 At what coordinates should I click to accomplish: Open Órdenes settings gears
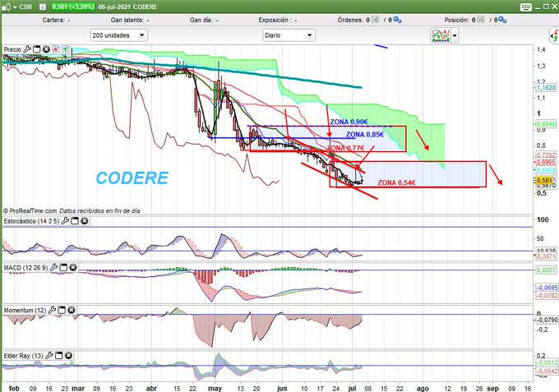397,20
